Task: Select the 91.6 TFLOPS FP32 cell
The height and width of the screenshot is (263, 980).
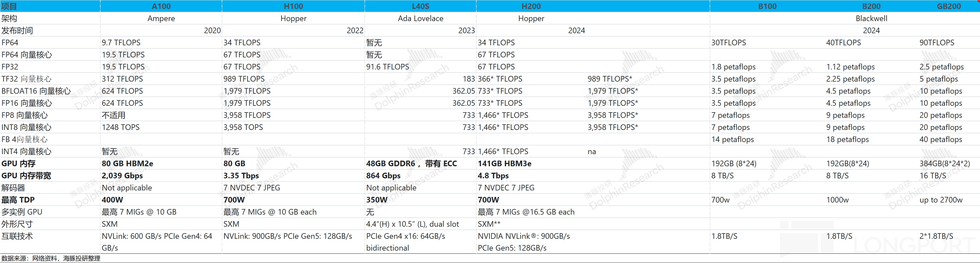Action: point(387,67)
